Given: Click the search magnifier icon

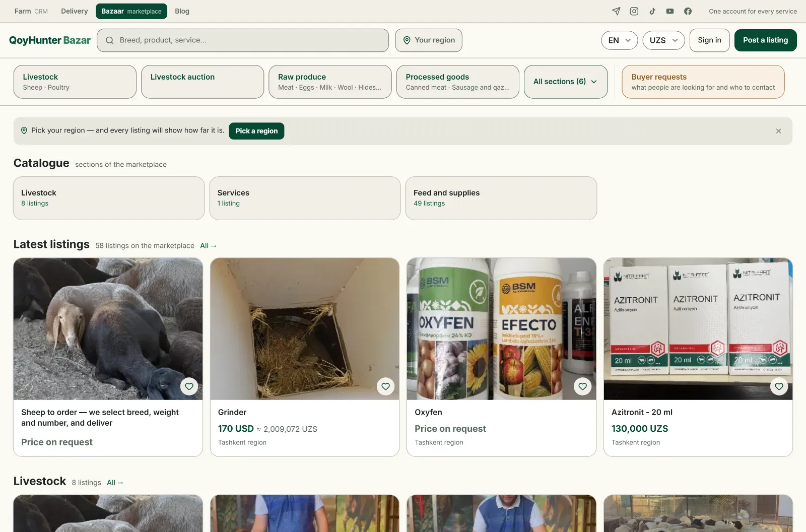Looking at the screenshot, I should 109,40.
